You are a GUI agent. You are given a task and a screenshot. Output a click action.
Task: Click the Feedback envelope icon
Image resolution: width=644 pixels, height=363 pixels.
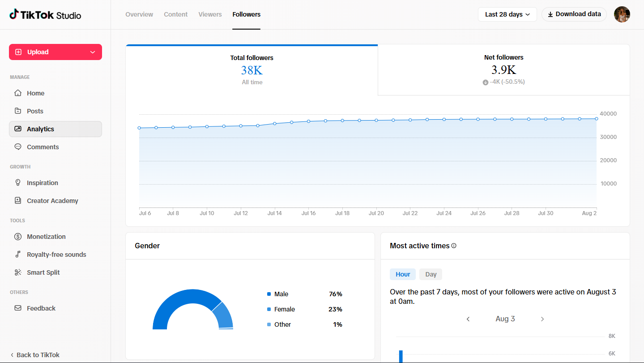[x=18, y=308]
